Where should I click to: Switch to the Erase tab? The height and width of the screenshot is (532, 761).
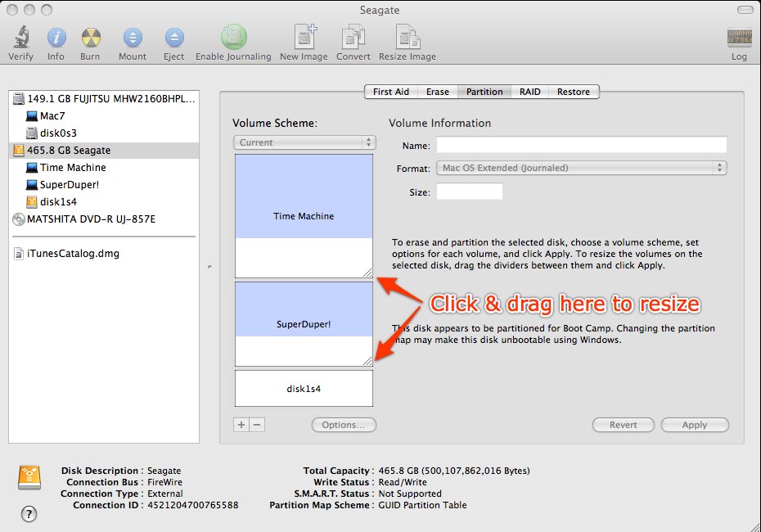tap(437, 92)
